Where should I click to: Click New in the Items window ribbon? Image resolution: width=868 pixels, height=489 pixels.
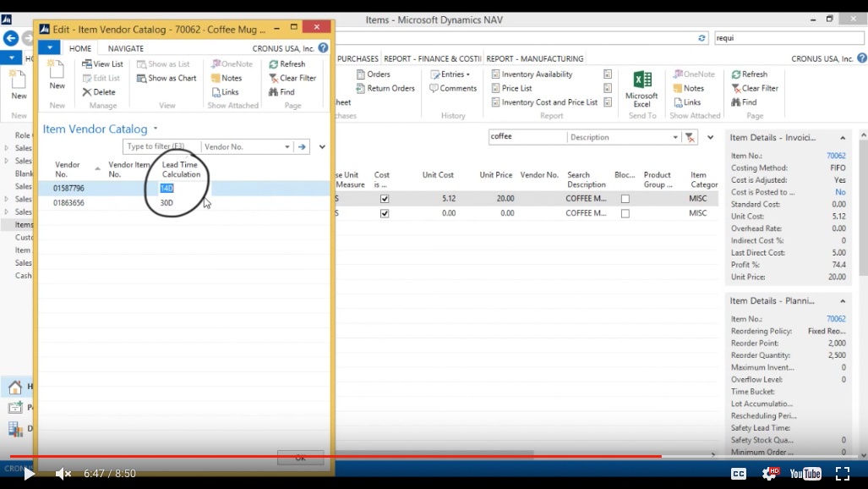pos(19,85)
